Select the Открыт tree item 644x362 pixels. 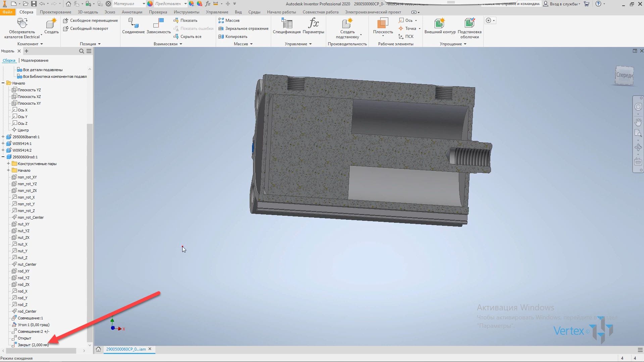click(x=24, y=338)
